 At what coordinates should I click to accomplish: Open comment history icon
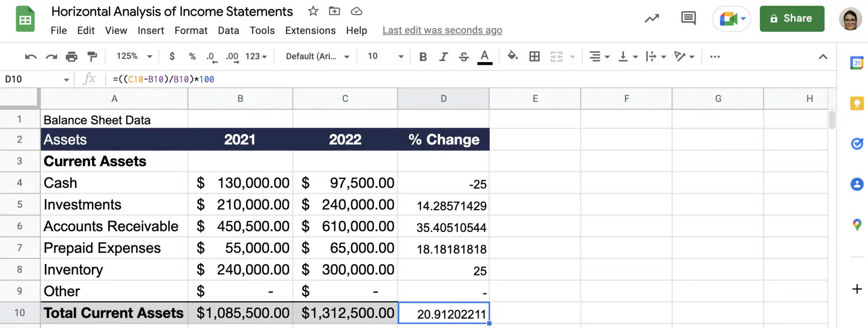click(688, 18)
